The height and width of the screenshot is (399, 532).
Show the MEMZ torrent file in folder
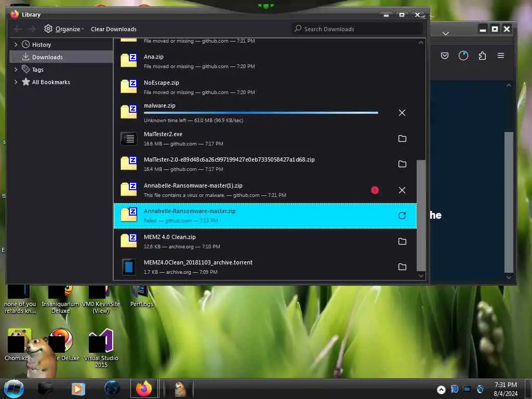tap(402, 267)
